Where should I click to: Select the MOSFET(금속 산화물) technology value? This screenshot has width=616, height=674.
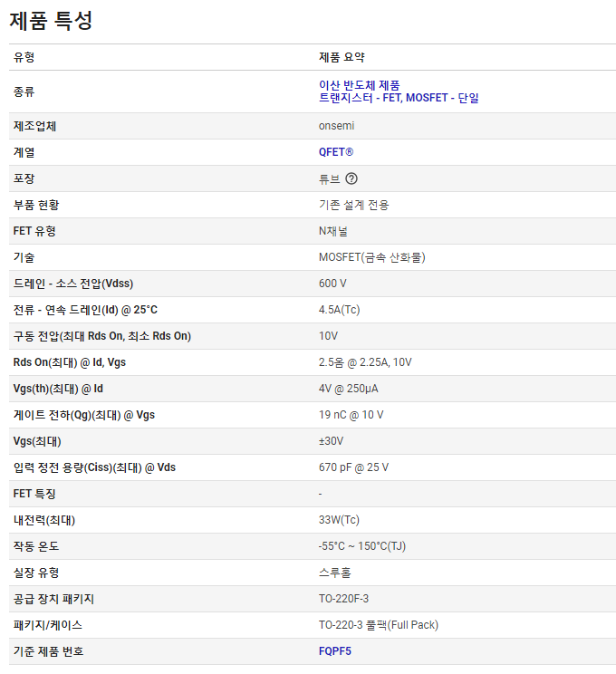click(x=371, y=257)
